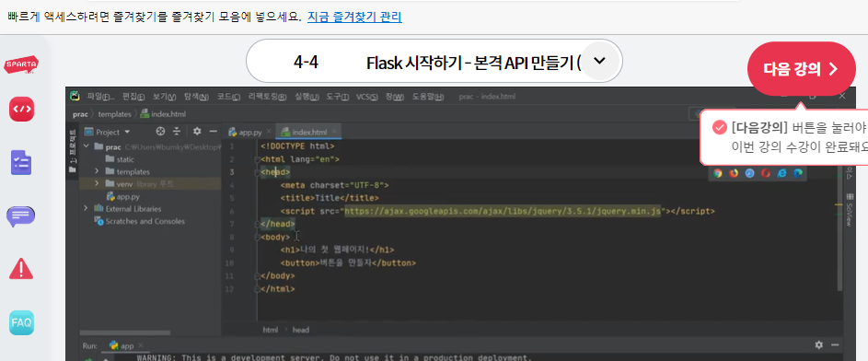Expand the venv folder

pyautogui.click(x=97, y=184)
